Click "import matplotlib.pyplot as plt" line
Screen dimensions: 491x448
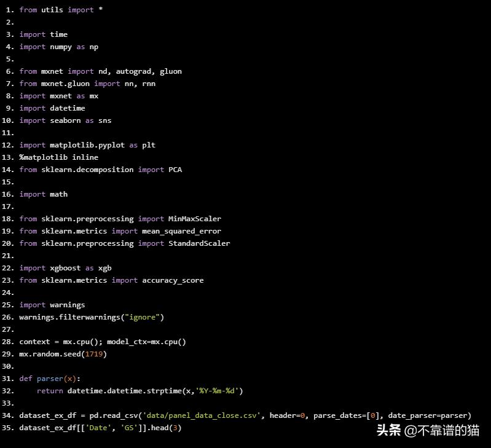pyautogui.click(x=87, y=145)
